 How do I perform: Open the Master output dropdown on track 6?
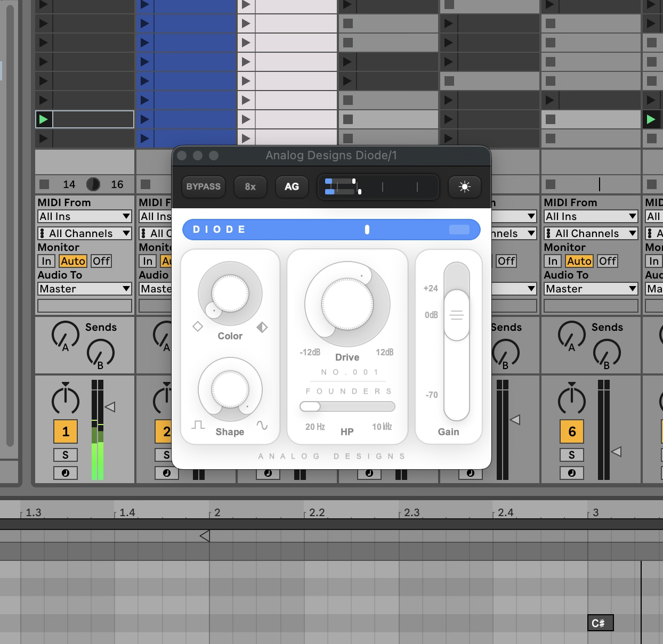tap(591, 289)
